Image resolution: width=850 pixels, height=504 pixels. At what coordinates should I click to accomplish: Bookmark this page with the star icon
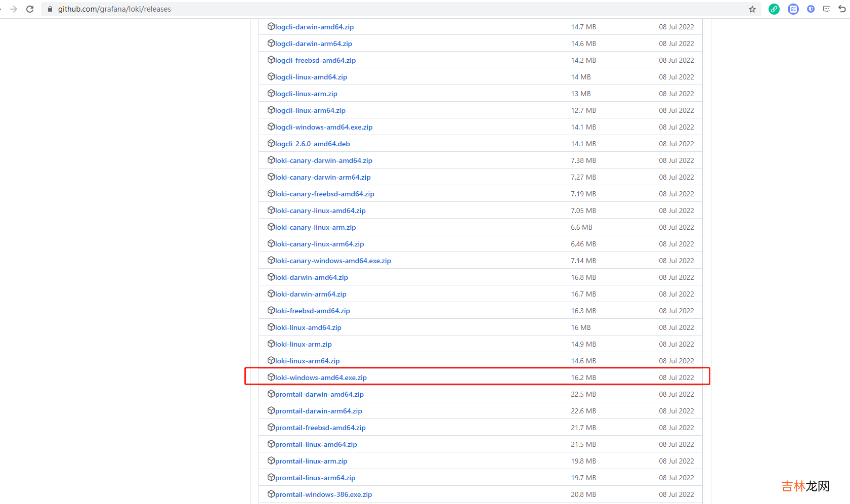[752, 9]
